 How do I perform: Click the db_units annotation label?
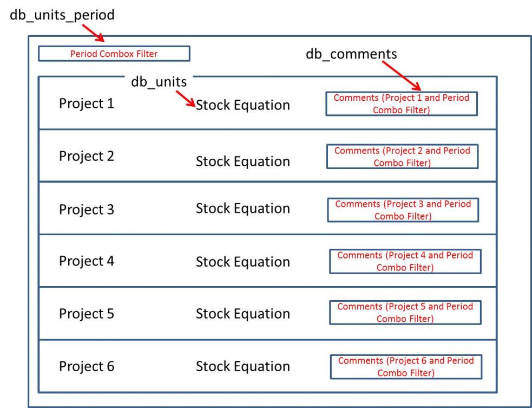pos(159,82)
